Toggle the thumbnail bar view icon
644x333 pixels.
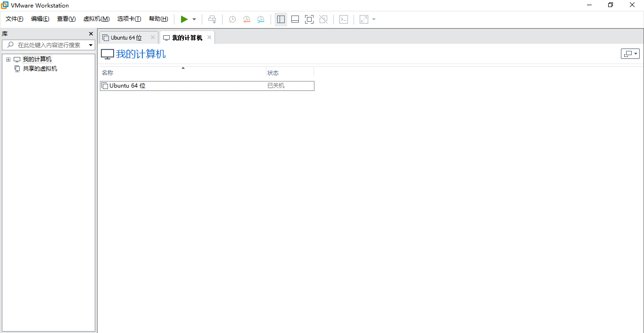click(x=295, y=19)
